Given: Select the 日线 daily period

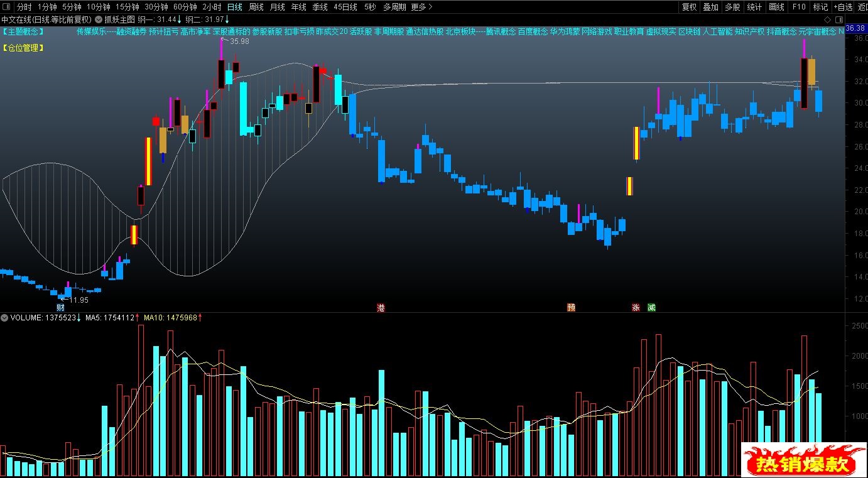Looking at the screenshot, I should (235, 7).
